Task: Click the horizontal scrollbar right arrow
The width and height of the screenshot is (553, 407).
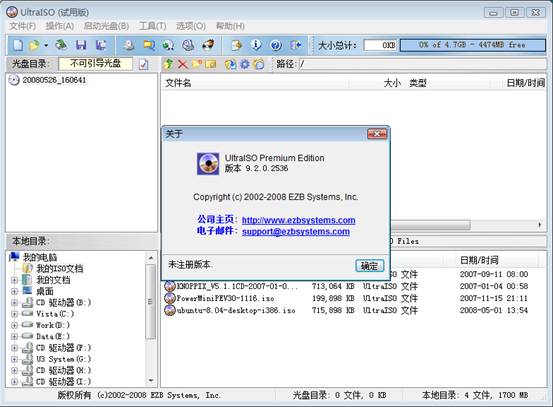Action: coord(540,225)
